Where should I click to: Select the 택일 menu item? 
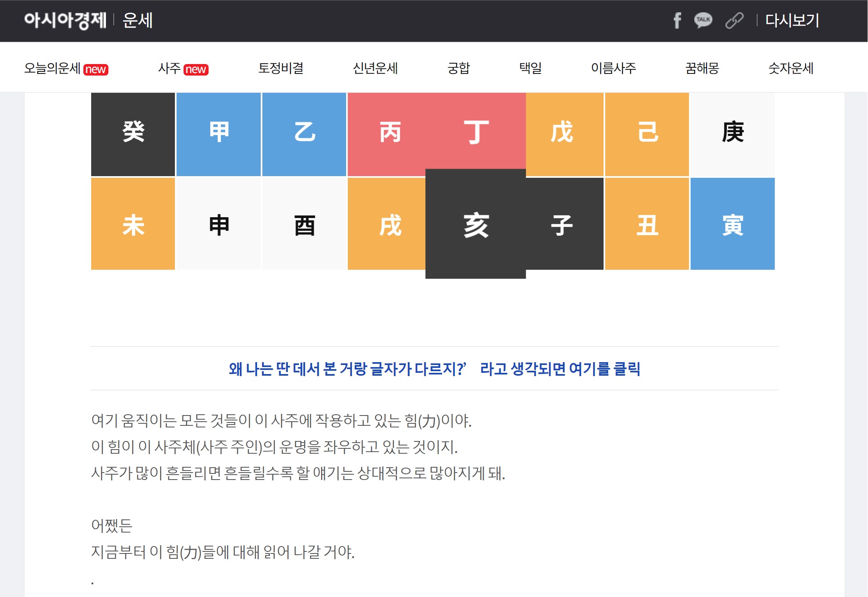pyautogui.click(x=530, y=68)
